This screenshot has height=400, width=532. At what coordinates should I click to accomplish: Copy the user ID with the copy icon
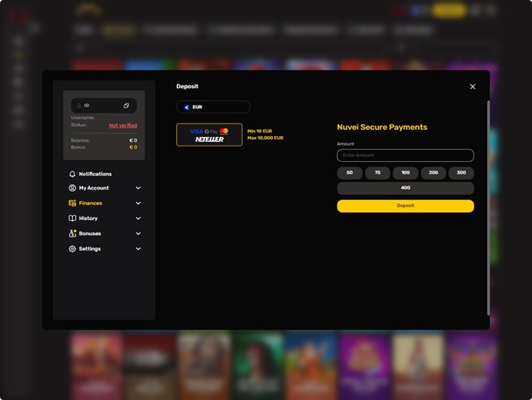(x=126, y=106)
